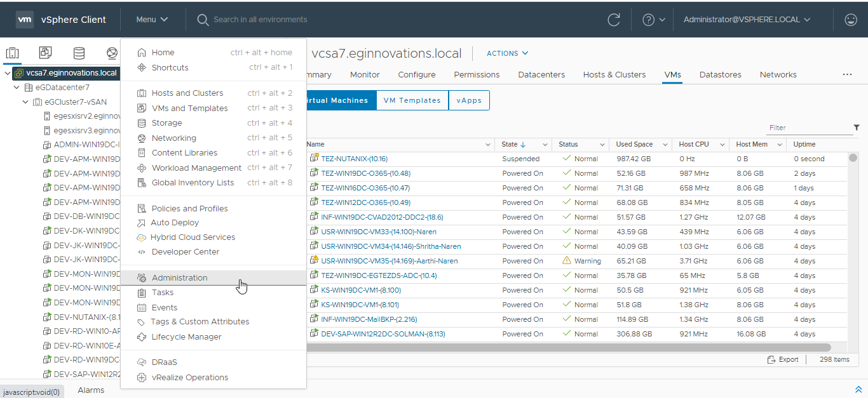Image resolution: width=868 pixels, height=398 pixels.
Task: Open DEV-SAP-WIN12R2DC-SOLMAN-(8.113) VM link
Action: (383, 334)
